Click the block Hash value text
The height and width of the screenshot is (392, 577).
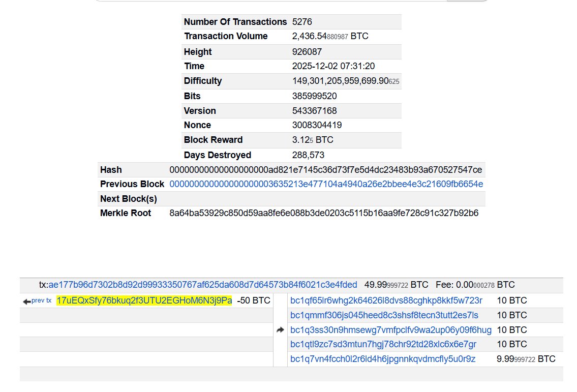pyautogui.click(x=325, y=170)
